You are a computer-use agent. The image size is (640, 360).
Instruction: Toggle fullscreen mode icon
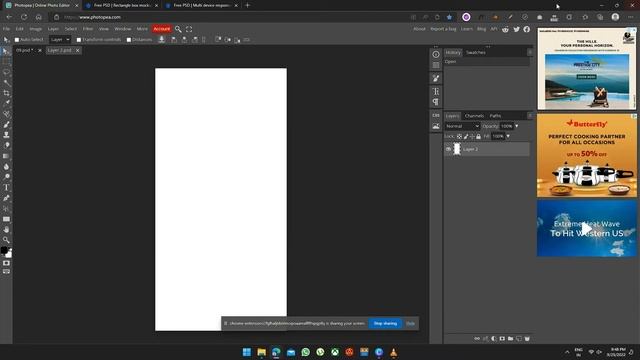(x=189, y=29)
